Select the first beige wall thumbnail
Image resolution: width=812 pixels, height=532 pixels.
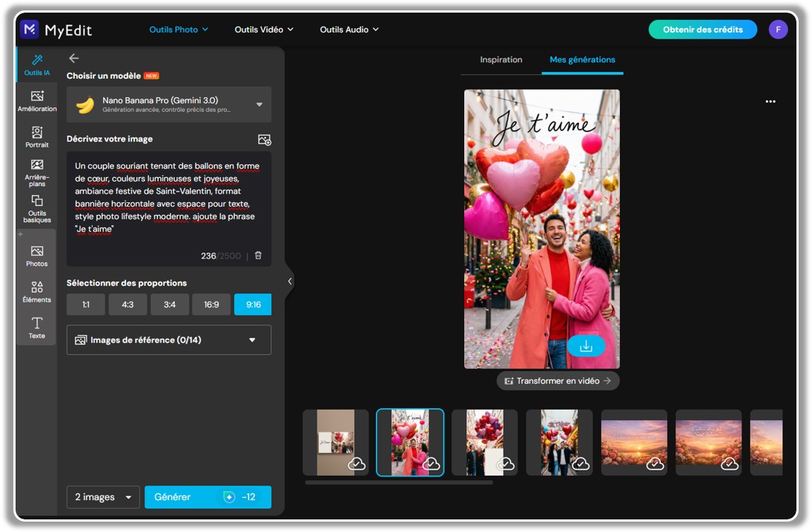336,442
